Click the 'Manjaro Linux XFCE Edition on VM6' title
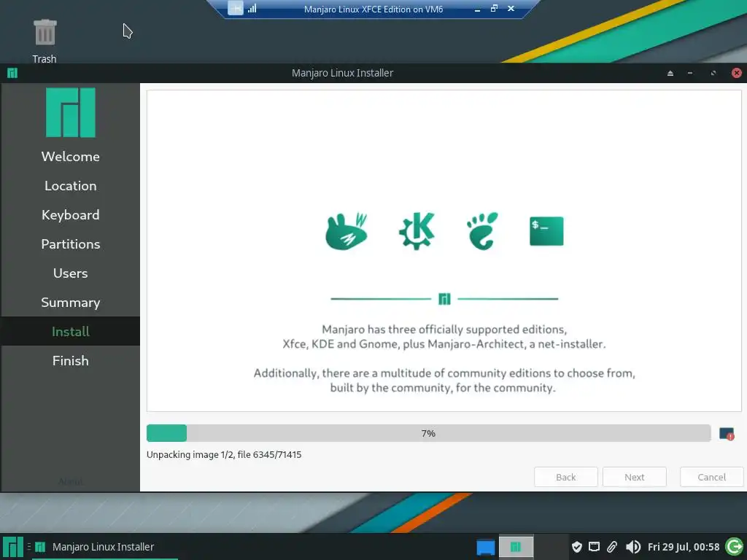This screenshot has width=747, height=560. pos(373,9)
